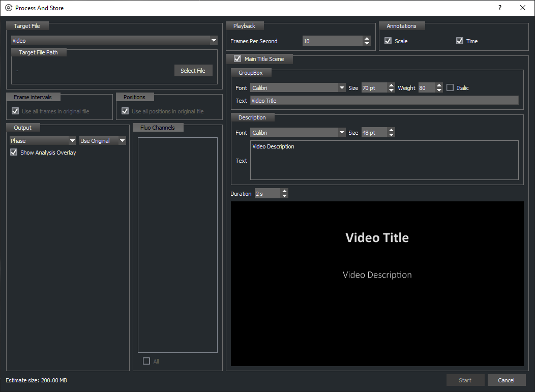
Task: Expand the Use Original dropdown
Action: click(x=103, y=141)
